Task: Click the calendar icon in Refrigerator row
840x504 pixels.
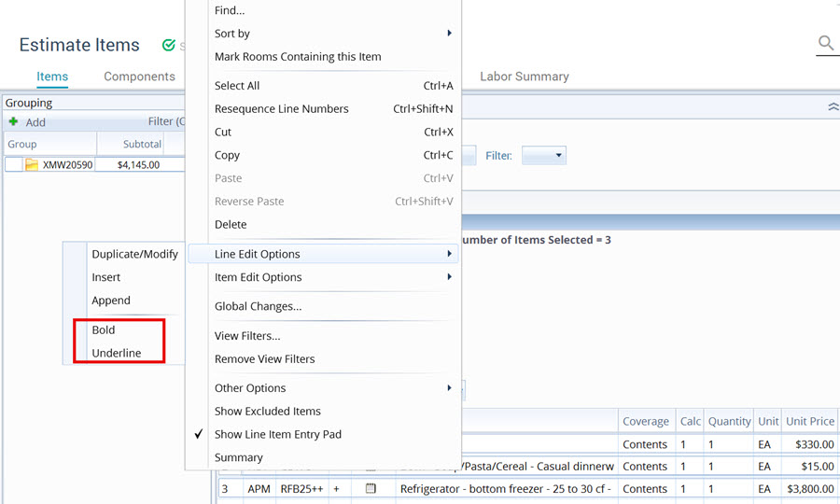Action: [371, 488]
